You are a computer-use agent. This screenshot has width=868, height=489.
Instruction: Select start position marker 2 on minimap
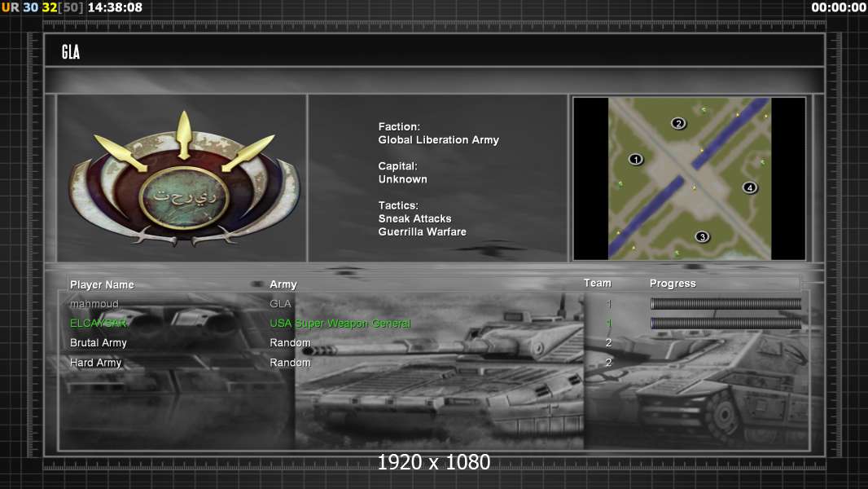pos(678,123)
